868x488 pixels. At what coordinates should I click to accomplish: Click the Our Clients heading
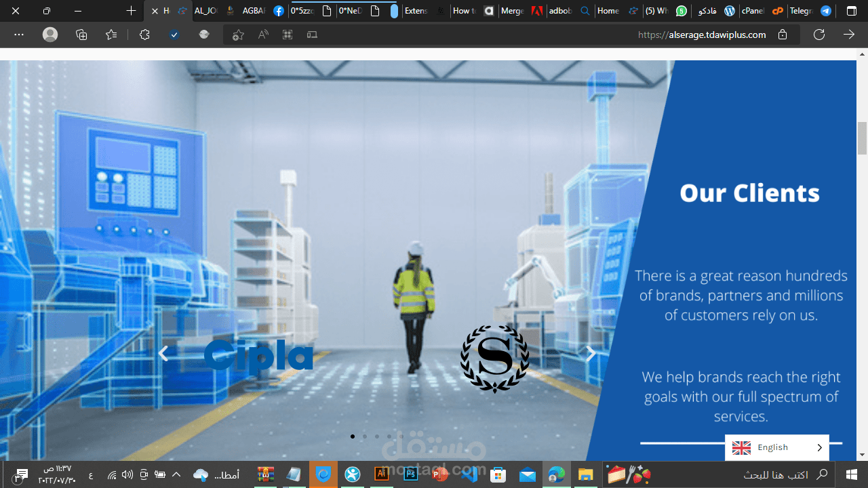point(749,193)
